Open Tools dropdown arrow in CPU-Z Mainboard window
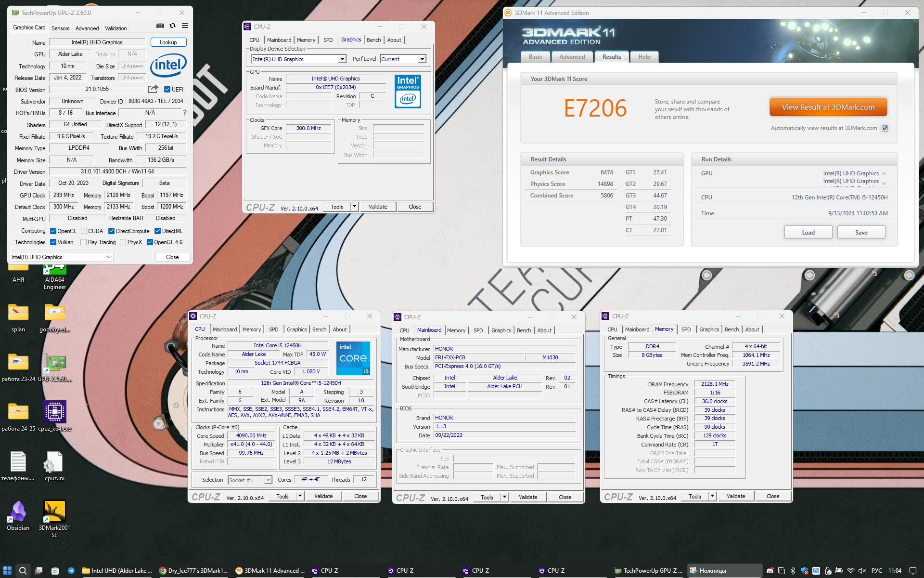 point(504,497)
